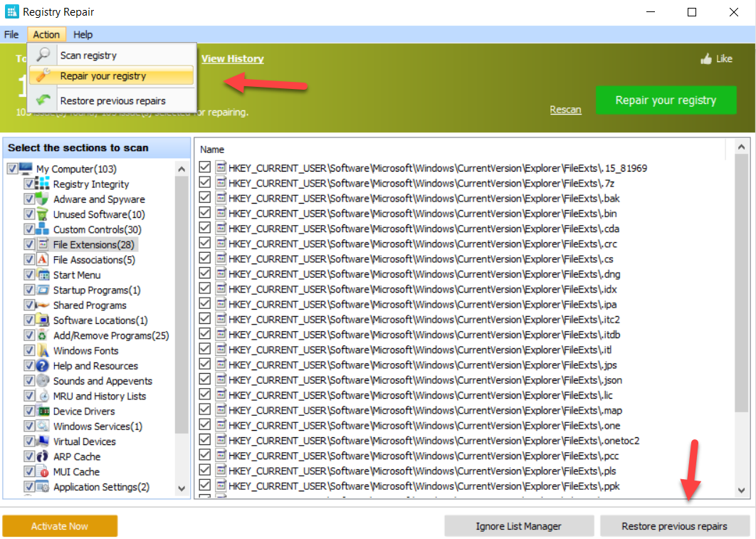Click the Unused Software trash icon
The image size is (756, 539).
[43, 214]
